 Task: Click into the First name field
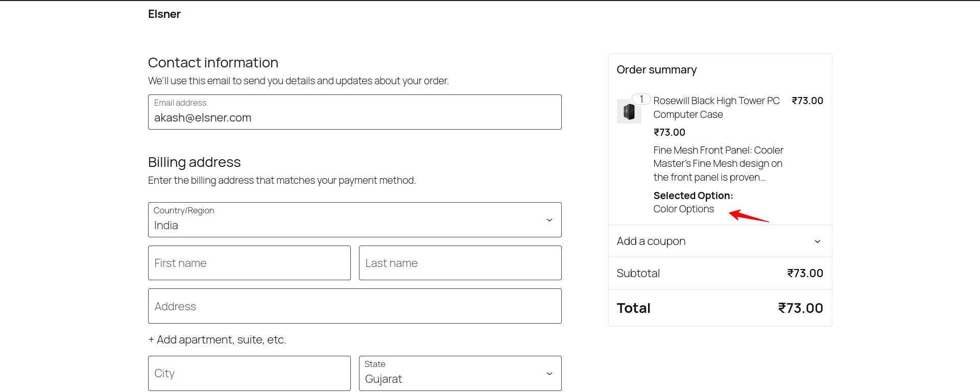click(x=249, y=263)
